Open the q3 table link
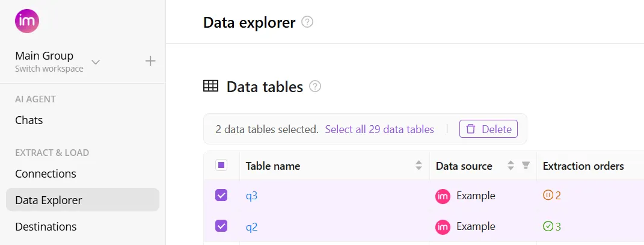The image size is (644, 245). pos(251,196)
